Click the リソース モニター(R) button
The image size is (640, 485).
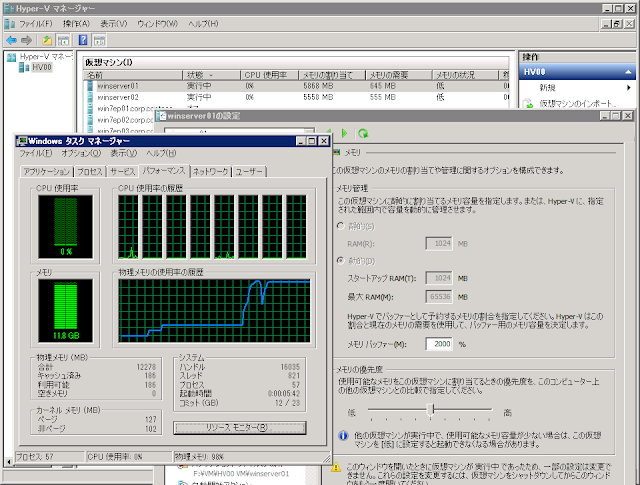click(240, 428)
